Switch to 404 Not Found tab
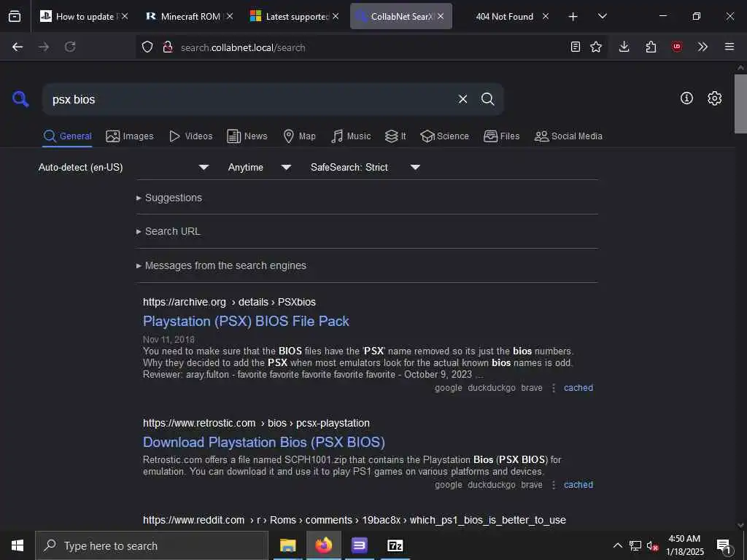The height and width of the screenshot is (560, 747). click(x=505, y=16)
